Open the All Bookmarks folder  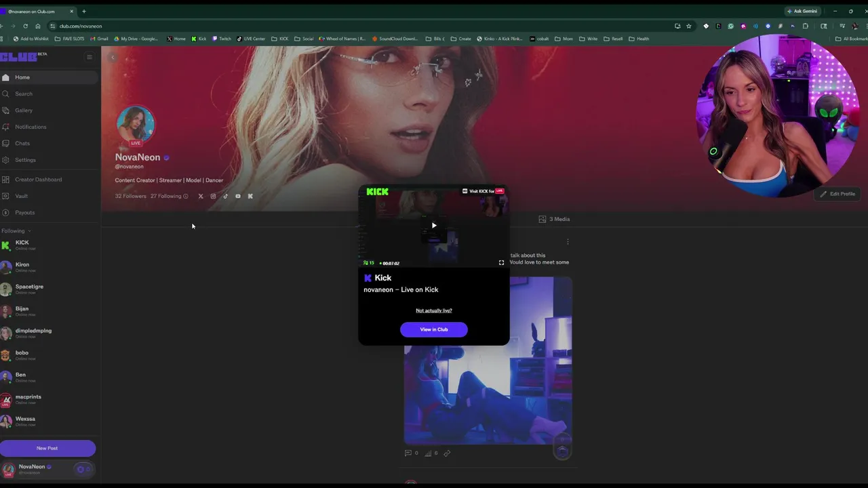pos(851,39)
